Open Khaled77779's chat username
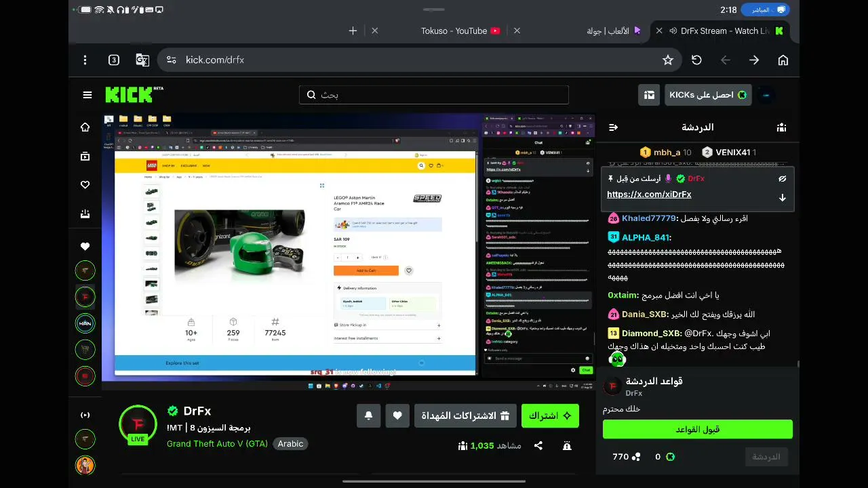This screenshot has height=488, width=868. tap(649, 219)
